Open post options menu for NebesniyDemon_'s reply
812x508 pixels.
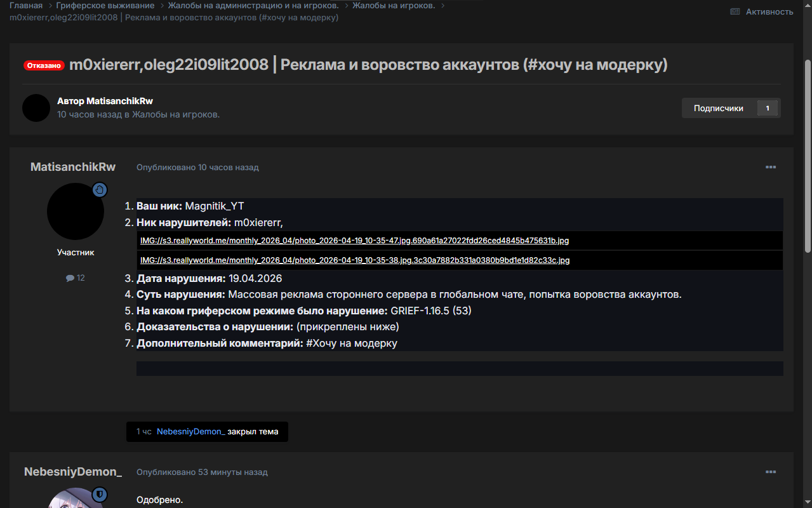coord(770,472)
